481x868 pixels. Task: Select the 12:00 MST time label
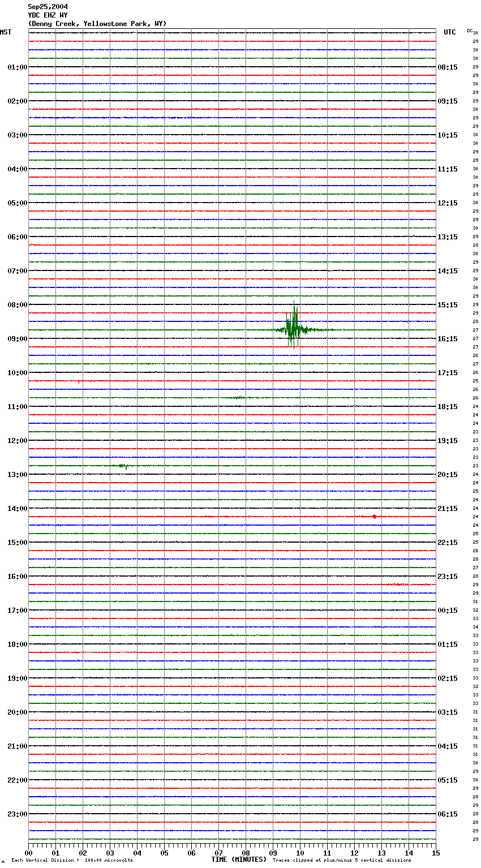(18, 441)
